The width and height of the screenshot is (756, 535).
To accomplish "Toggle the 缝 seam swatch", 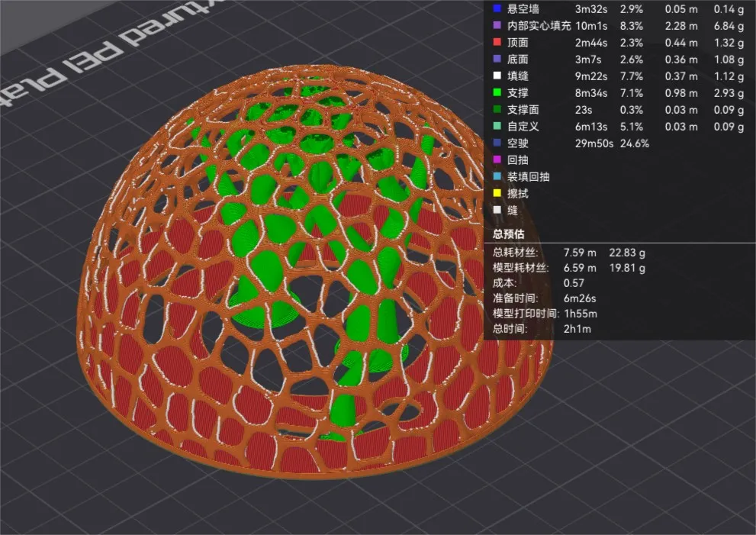I will click(x=497, y=210).
